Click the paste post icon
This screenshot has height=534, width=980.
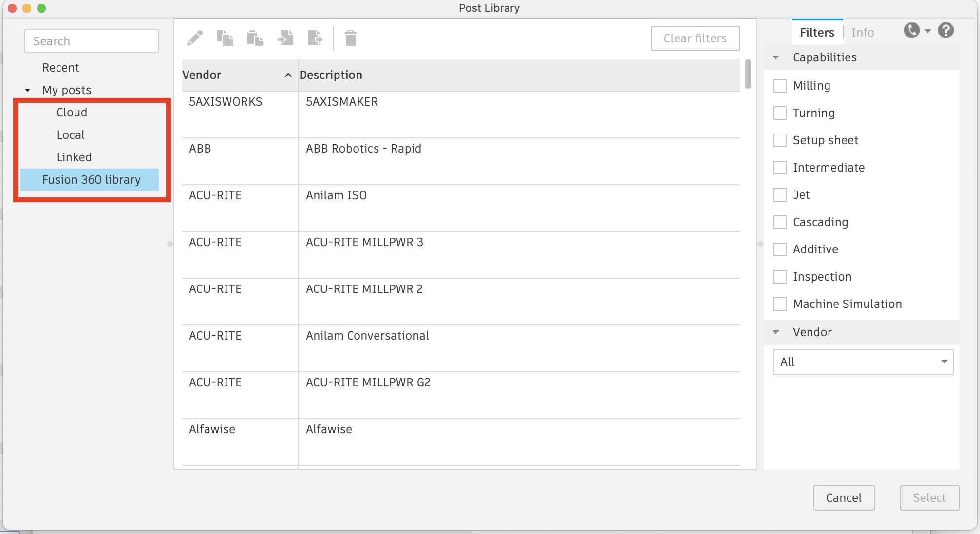click(255, 38)
